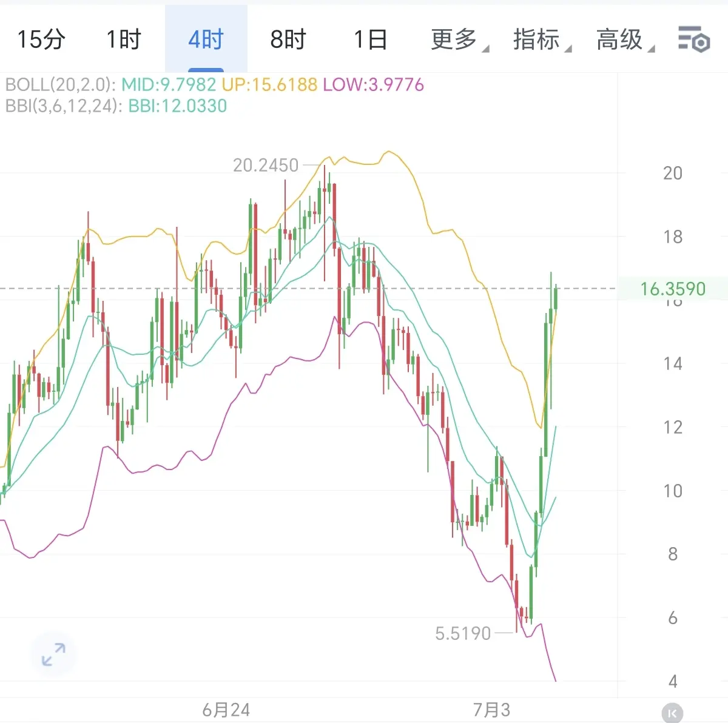
Task: Switch chart to 8时 interval
Action: [x=288, y=39]
